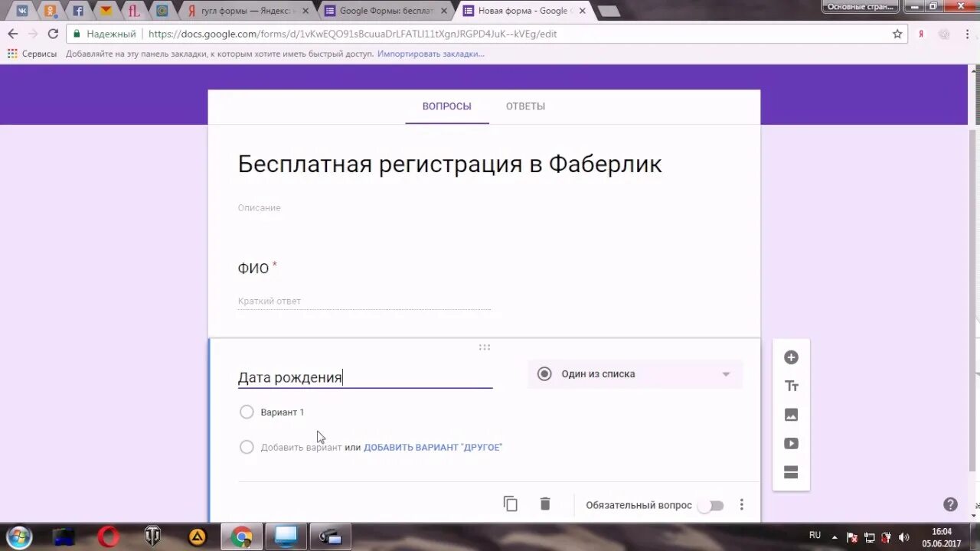Viewport: 980px width, 551px height.
Task: Click the Основные стран... button
Action: (x=861, y=6)
